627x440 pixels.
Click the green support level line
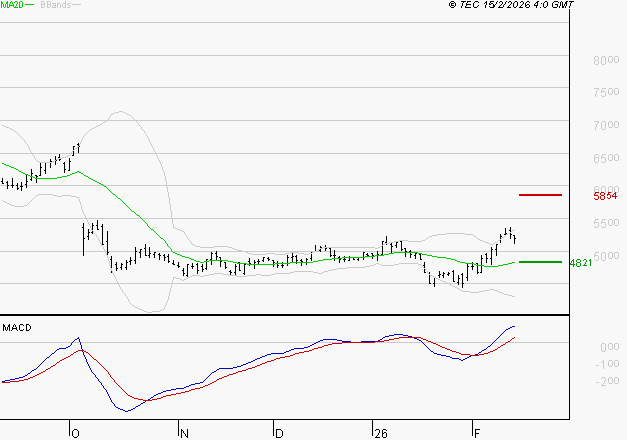point(540,262)
